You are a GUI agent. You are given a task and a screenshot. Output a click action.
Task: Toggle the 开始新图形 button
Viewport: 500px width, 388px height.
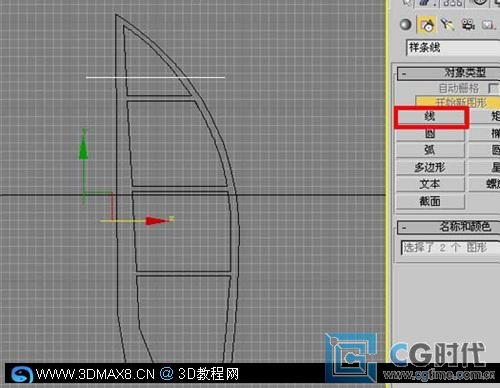(458, 102)
